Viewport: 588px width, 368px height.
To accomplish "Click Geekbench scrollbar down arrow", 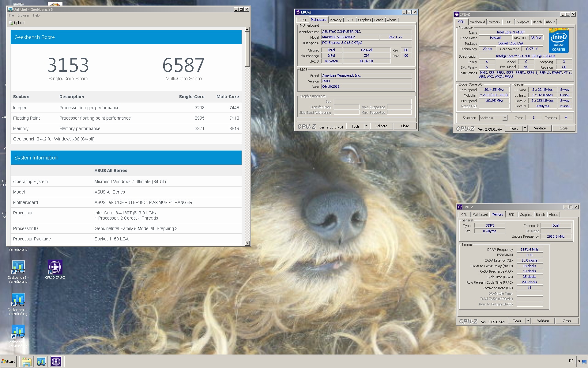I will [247, 243].
